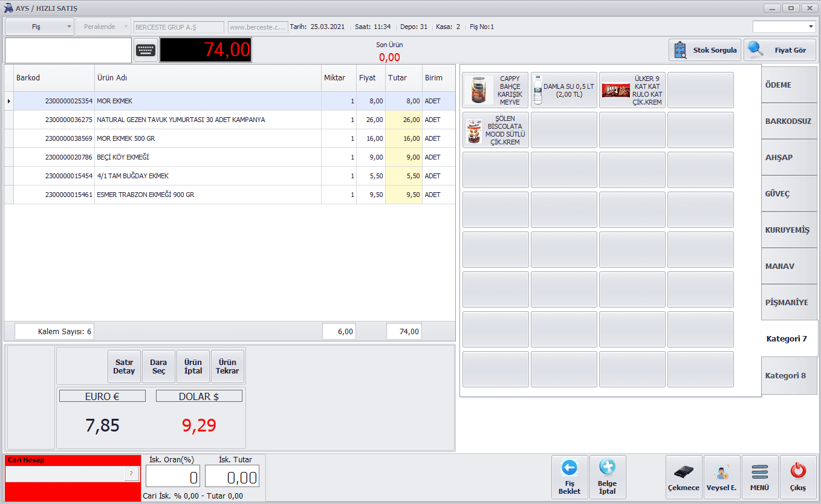Open the Çekmece cash drawer

coord(684,477)
